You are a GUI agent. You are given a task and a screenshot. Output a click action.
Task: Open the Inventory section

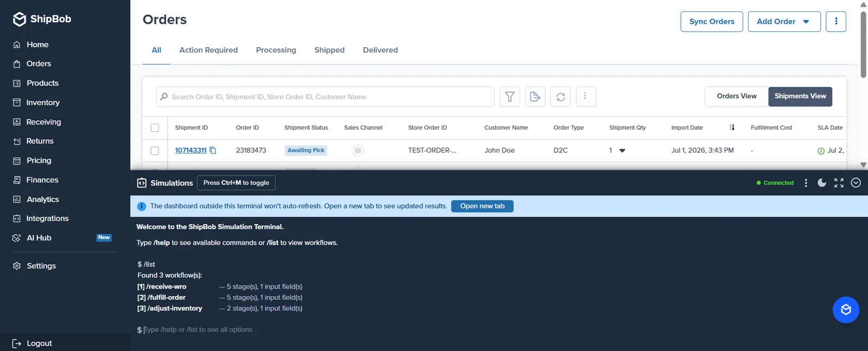coord(43,103)
